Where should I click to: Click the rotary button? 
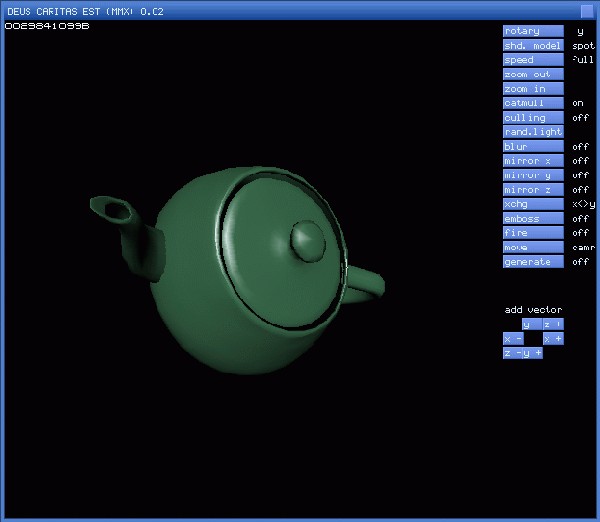(532, 31)
